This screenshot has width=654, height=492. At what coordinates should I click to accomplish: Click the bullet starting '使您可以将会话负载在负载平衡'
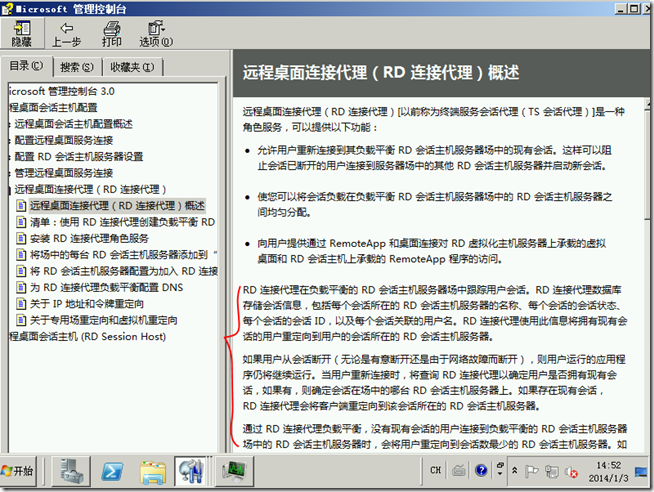point(435,204)
